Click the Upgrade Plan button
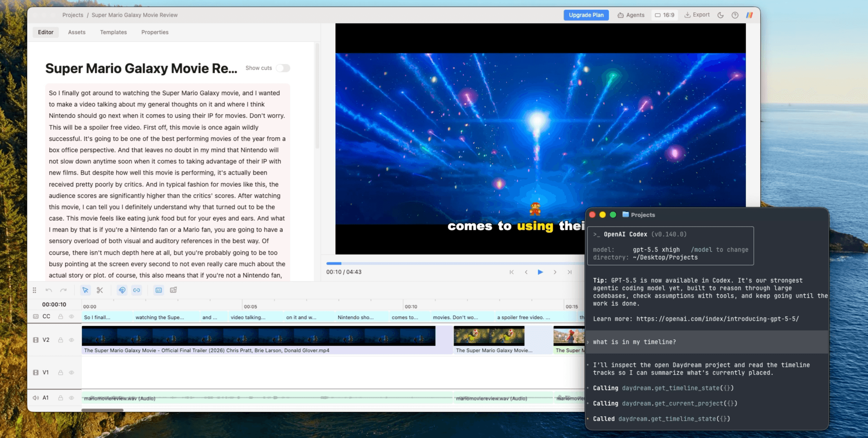868x438 pixels. tap(586, 15)
